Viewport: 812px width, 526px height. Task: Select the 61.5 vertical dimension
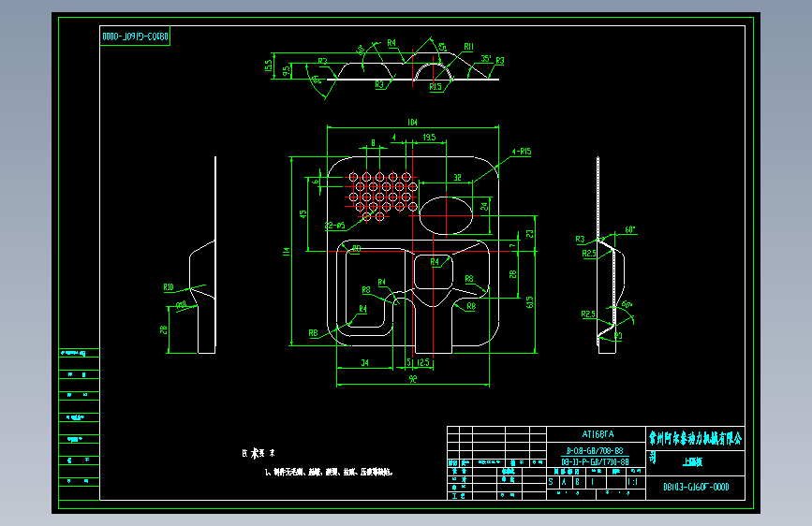(529, 301)
